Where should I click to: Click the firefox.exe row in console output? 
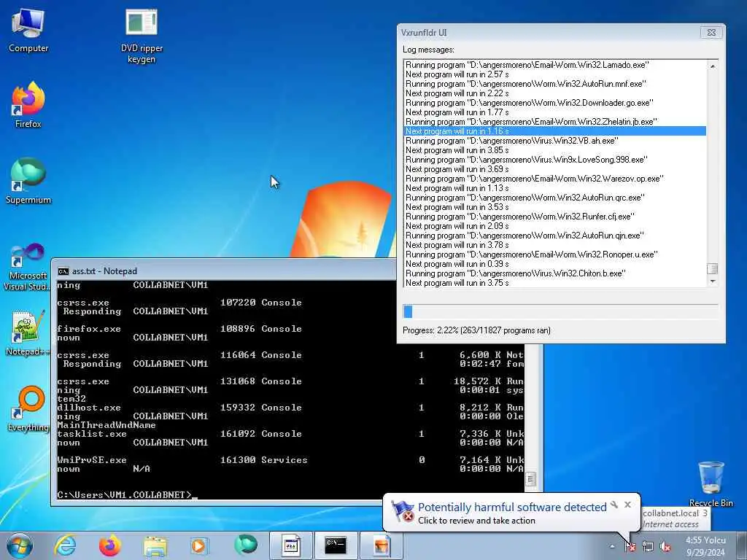tap(179, 329)
